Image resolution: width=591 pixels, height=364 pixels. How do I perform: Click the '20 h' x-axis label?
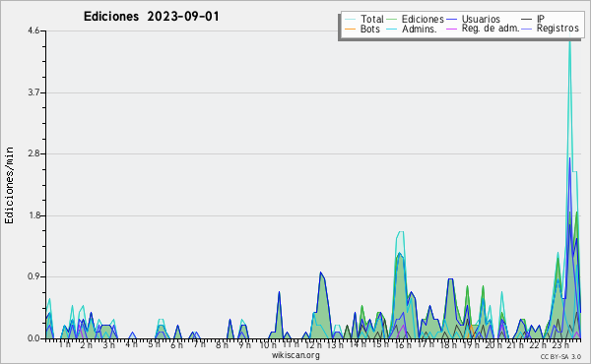[x=492, y=344]
